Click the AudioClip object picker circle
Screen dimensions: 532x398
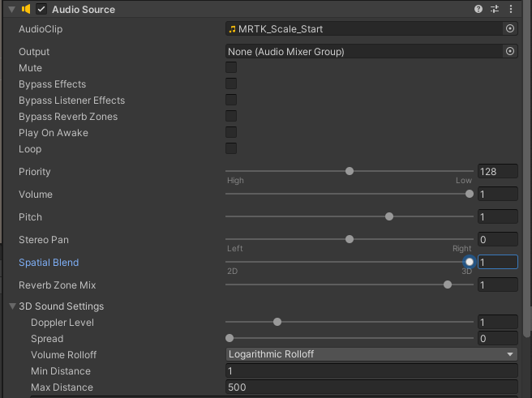510,28
